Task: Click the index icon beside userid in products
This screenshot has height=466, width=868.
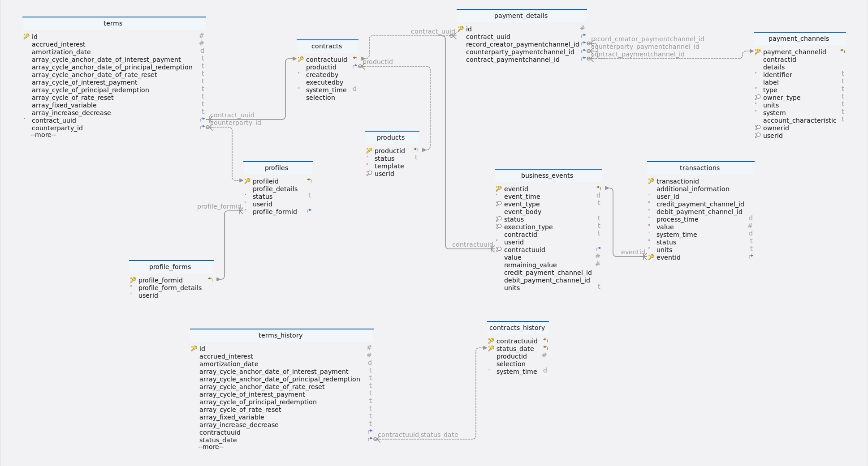Action: click(x=369, y=174)
